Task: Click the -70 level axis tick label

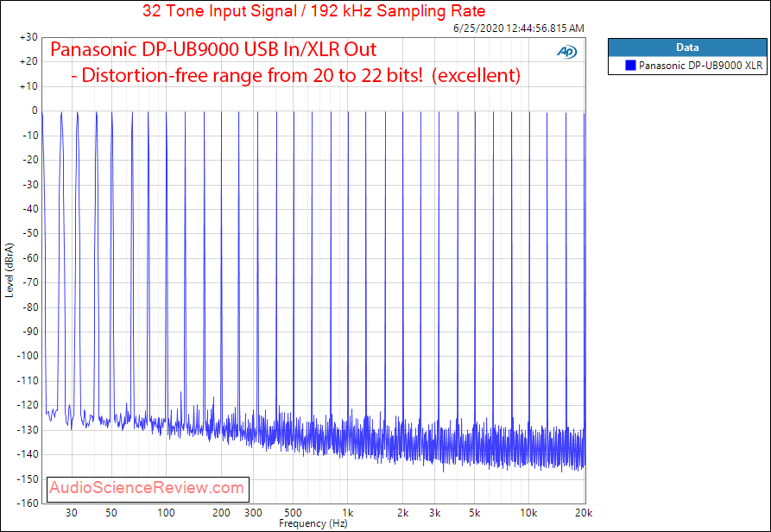Action: pyautogui.click(x=30, y=282)
